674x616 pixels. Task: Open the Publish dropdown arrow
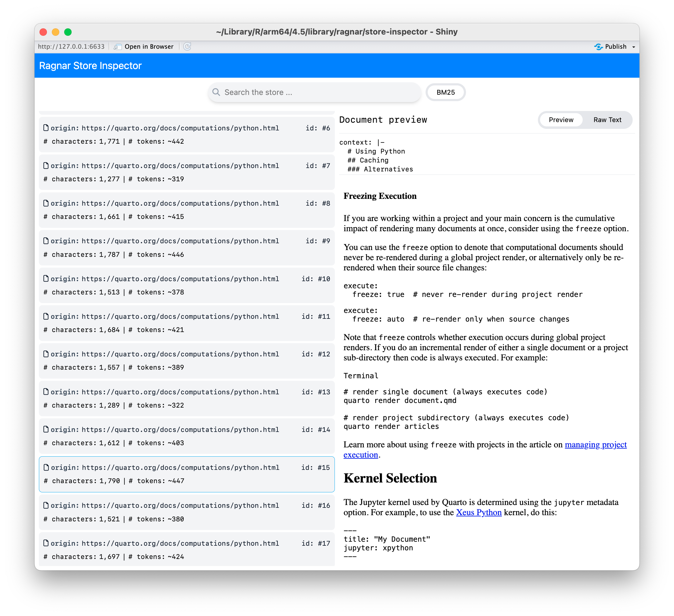click(633, 47)
